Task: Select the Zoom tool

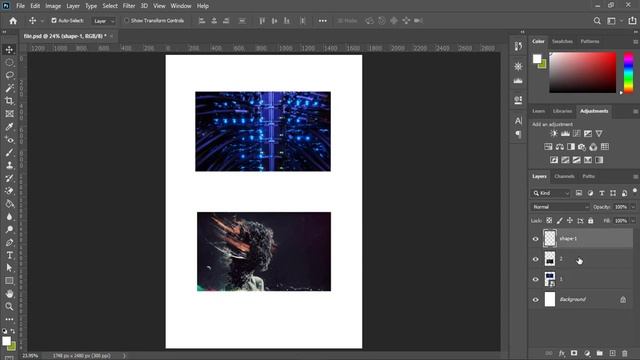Action: click(x=9, y=306)
